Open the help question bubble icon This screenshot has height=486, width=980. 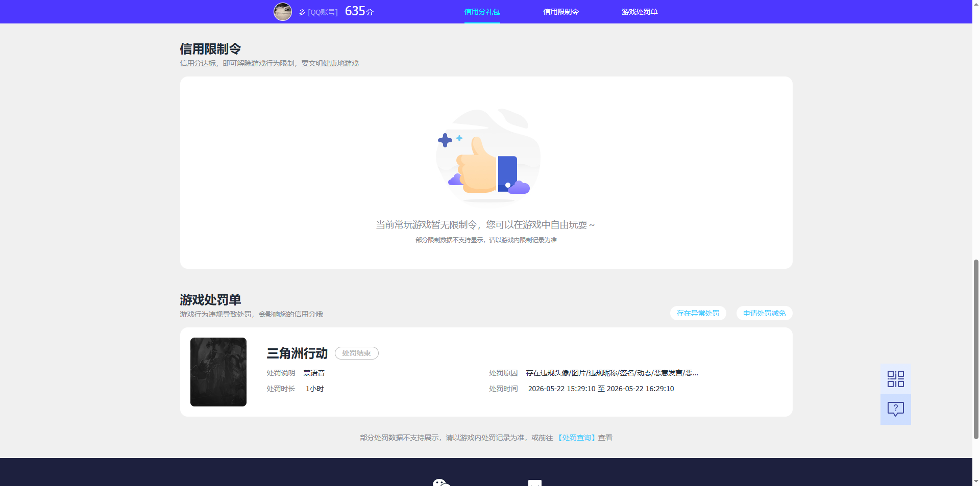coord(895,410)
